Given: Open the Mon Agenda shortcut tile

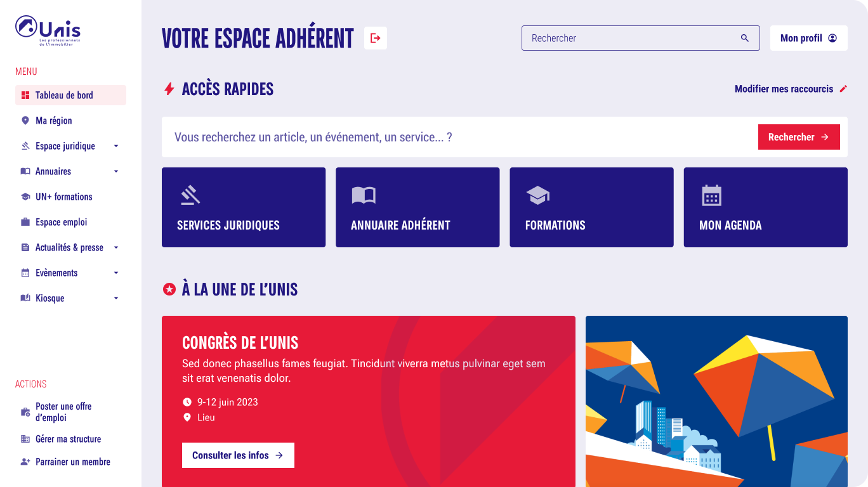Looking at the screenshot, I should click(x=765, y=207).
